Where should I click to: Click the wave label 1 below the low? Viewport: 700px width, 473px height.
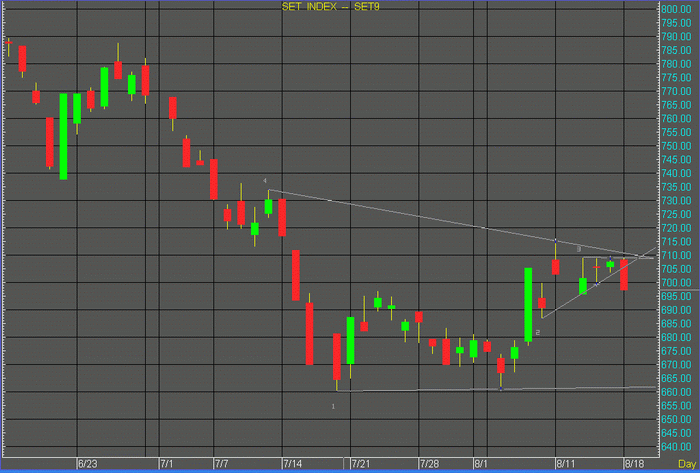[333, 407]
